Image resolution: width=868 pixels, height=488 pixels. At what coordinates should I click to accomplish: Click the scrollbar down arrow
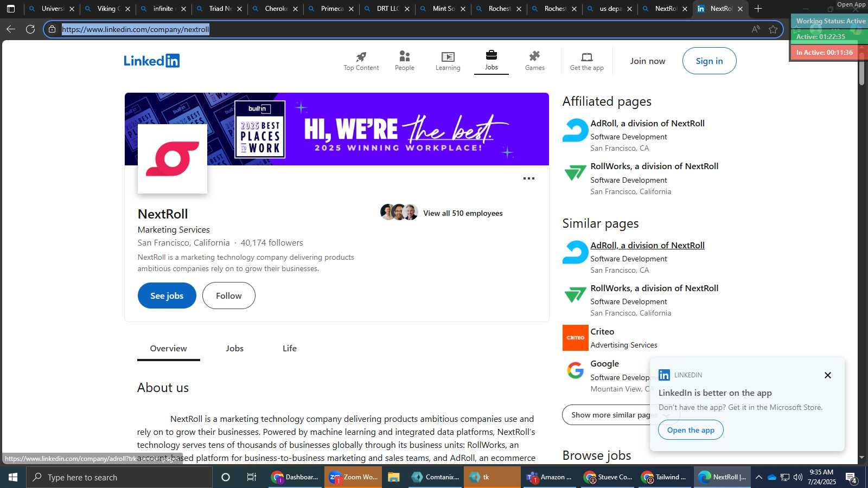(861, 458)
